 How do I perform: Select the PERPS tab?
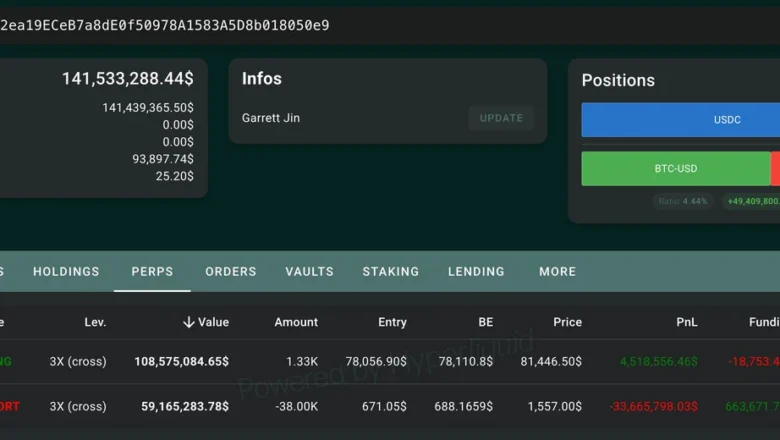click(152, 271)
